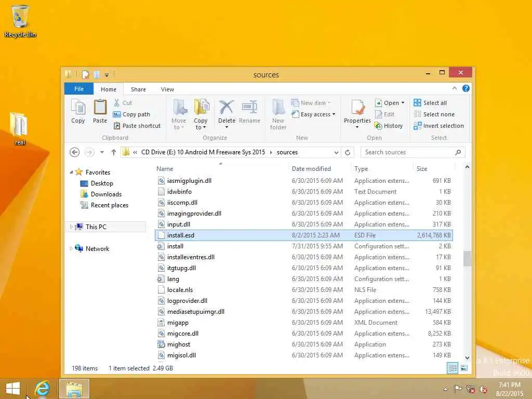Go up one folder level arrow

click(x=114, y=152)
